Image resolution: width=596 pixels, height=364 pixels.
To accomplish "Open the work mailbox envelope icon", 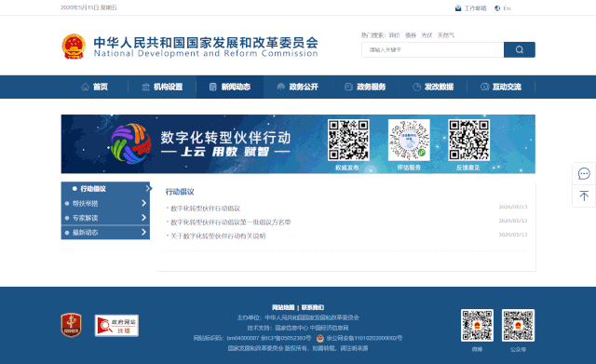I will [x=458, y=8].
